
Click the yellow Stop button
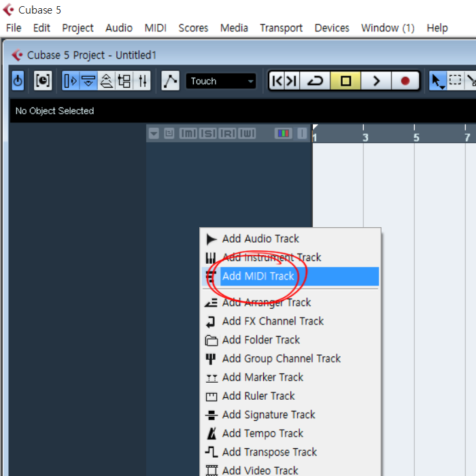pyautogui.click(x=345, y=81)
